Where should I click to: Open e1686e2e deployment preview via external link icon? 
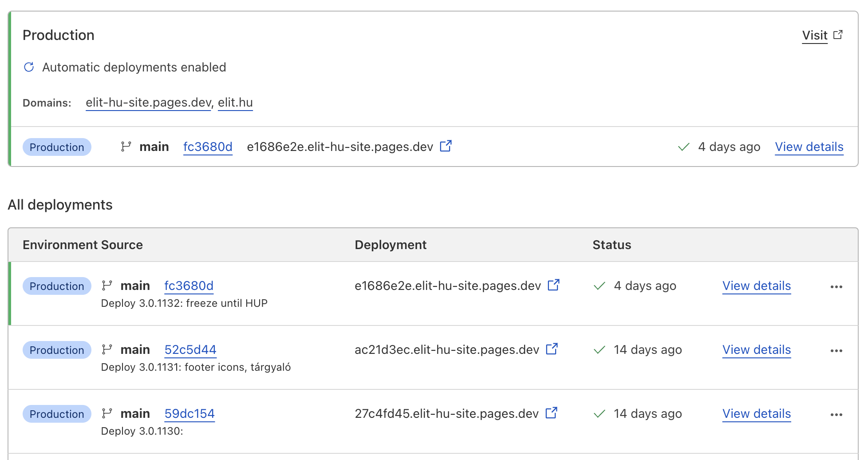coord(446,146)
